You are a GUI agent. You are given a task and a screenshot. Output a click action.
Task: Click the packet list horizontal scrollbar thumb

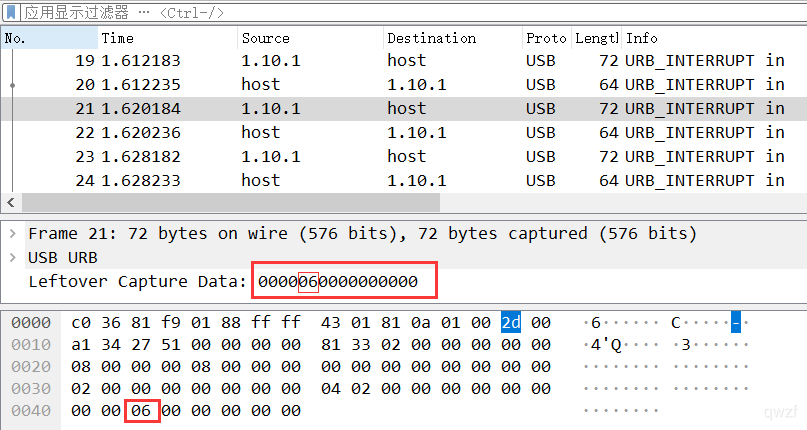click(231, 202)
